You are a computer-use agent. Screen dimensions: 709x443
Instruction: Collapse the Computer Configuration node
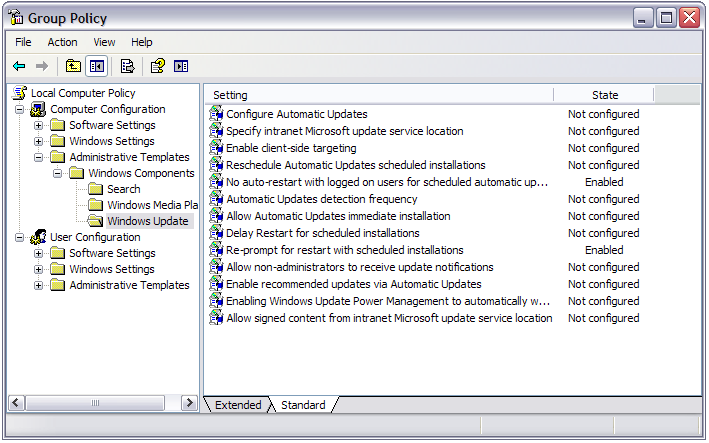(19, 109)
